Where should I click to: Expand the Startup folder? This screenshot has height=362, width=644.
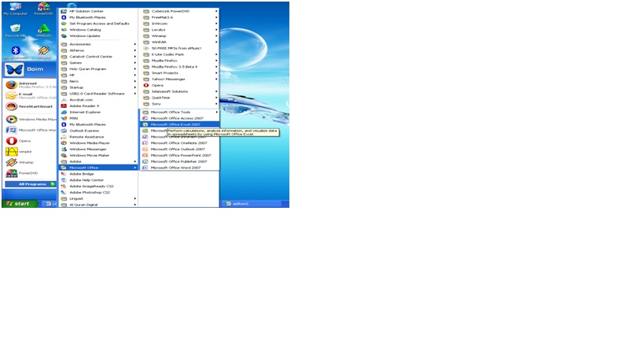coord(98,87)
